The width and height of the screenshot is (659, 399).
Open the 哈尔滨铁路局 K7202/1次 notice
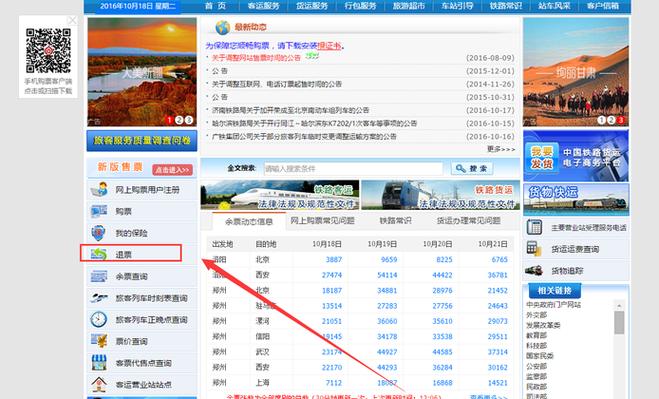[x=314, y=123]
